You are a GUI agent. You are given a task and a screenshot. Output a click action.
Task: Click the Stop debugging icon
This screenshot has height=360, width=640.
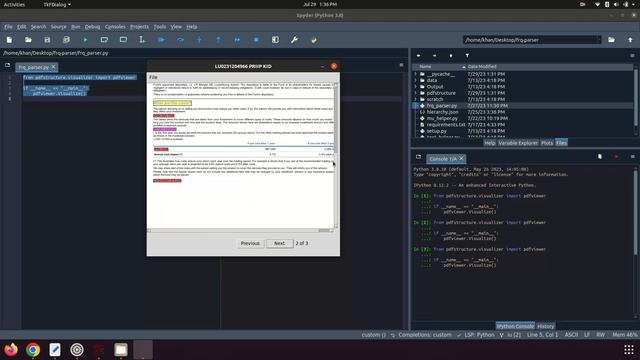click(256, 40)
